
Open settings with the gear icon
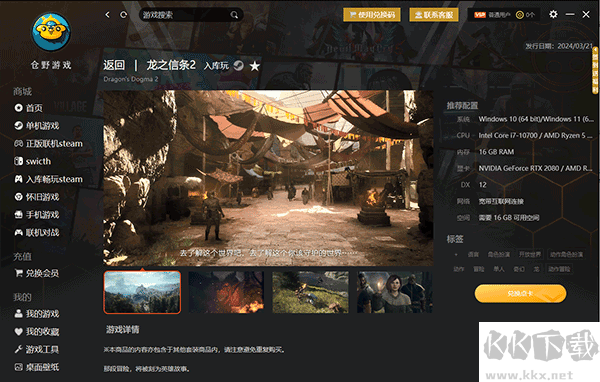coord(553,15)
